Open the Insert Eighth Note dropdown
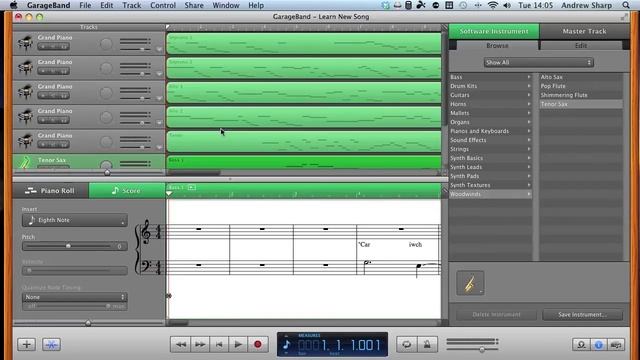 [75, 220]
